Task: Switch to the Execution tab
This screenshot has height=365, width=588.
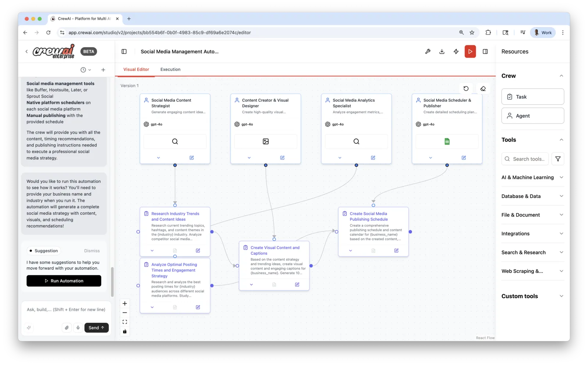Action: [170, 69]
